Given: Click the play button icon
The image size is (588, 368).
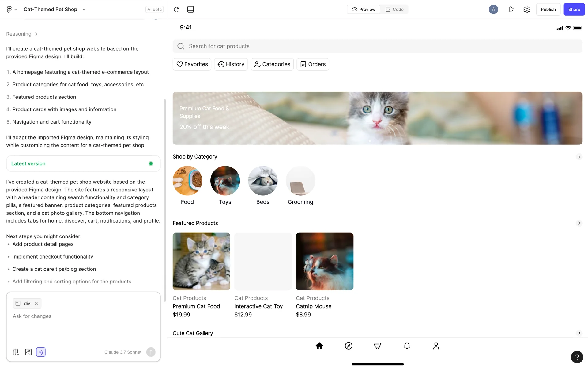Looking at the screenshot, I should coord(511,10).
